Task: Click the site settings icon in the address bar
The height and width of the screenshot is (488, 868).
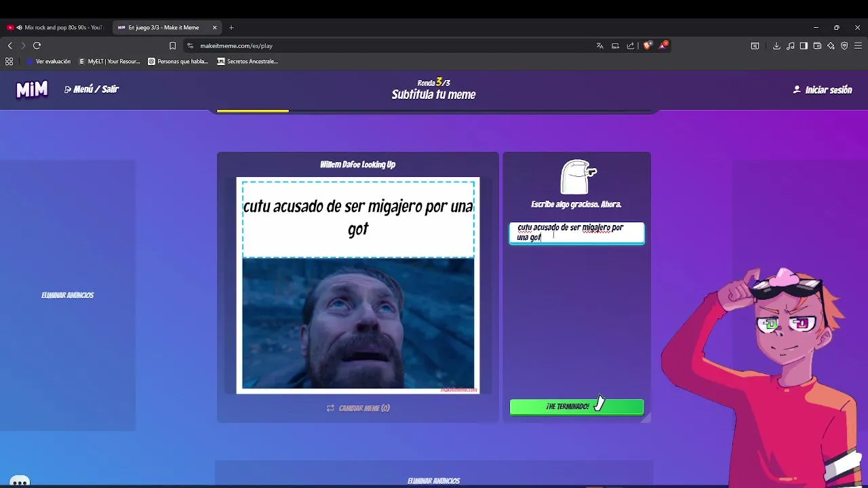Action: [191, 45]
